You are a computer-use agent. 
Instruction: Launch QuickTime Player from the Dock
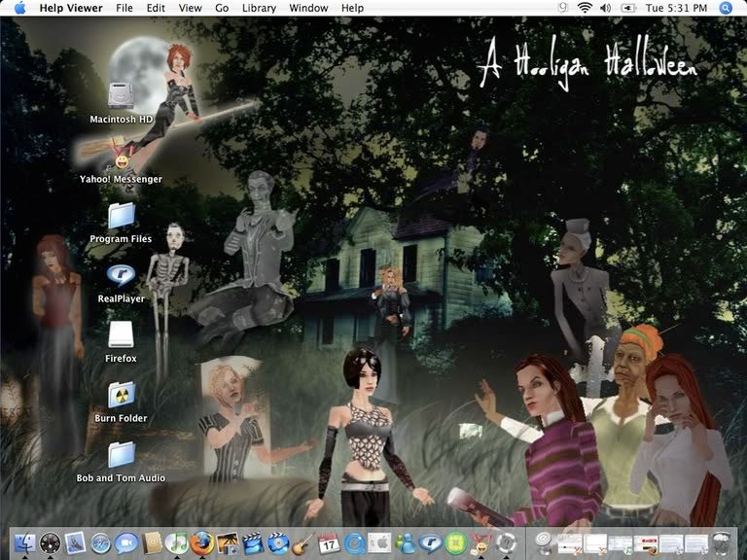coord(354,543)
